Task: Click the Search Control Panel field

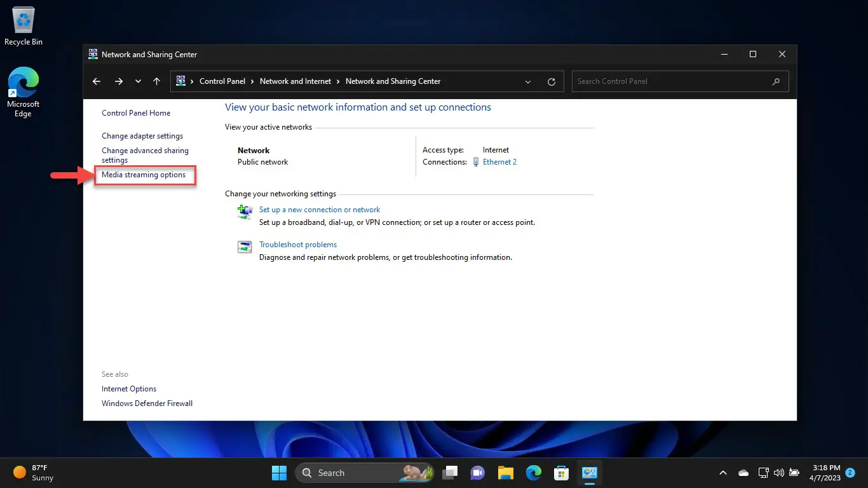Action: click(681, 81)
